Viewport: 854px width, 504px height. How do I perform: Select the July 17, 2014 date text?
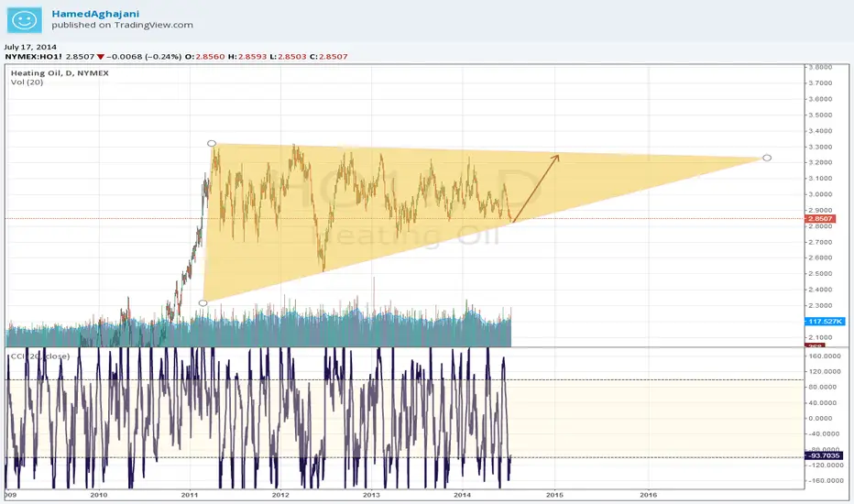tap(30, 47)
